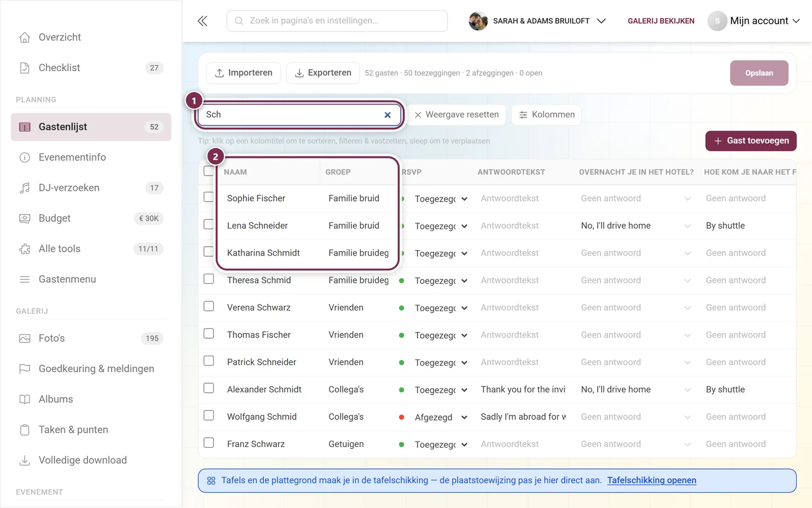This screenshot has width=812, height=508.
Task: Click the Volledige download icon
Action: 25,461
